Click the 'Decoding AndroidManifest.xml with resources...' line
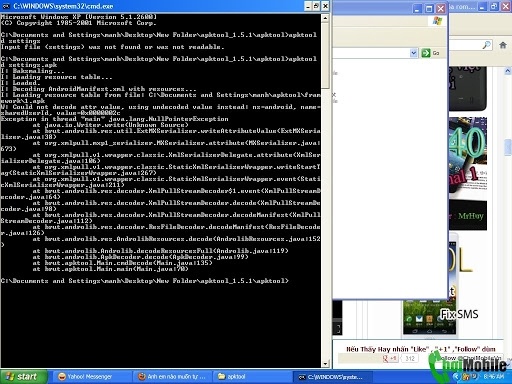This screenshot has width=512, height=384. [x=99, y=89]
